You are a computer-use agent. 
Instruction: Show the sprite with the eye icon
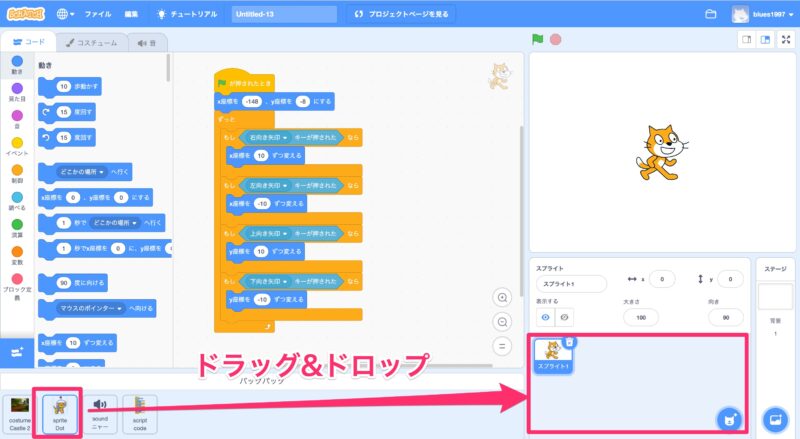545,316
